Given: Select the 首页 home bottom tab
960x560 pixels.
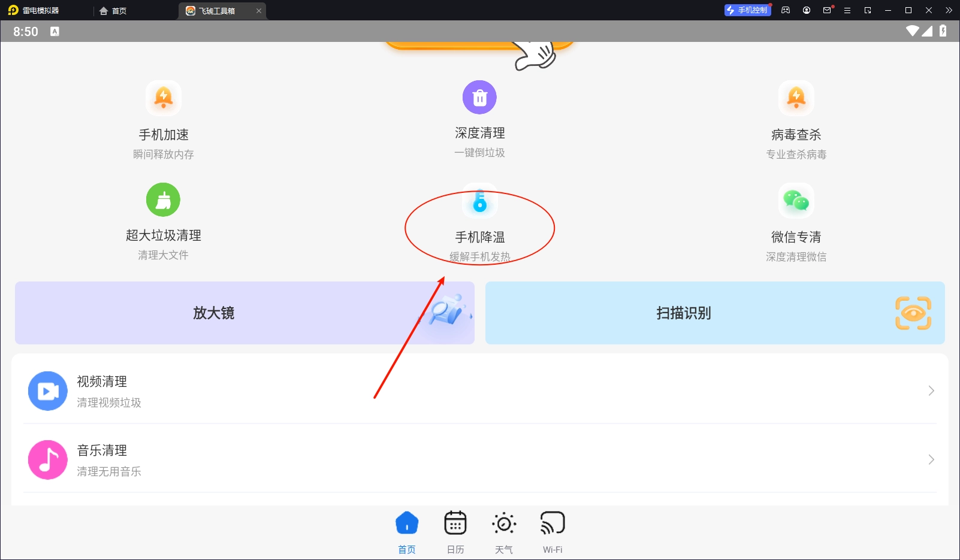Looking at the screenshot, I should 407,531.
